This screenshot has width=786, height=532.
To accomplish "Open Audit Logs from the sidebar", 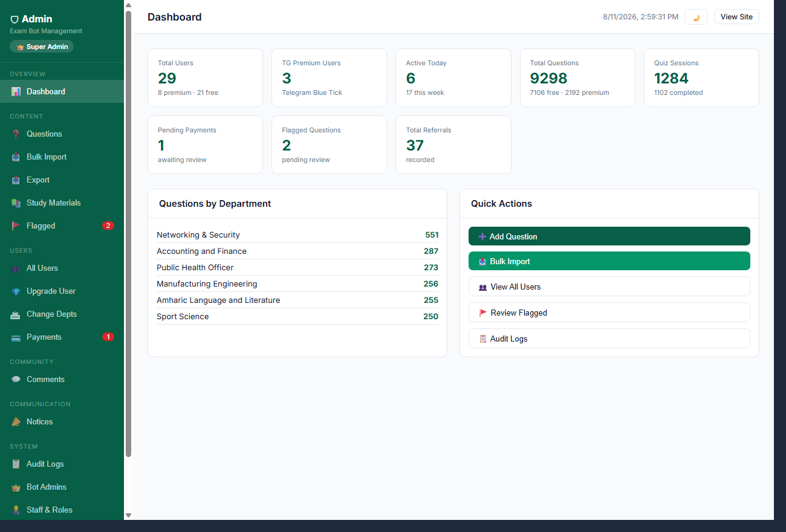I will click(x=62, y=464).
